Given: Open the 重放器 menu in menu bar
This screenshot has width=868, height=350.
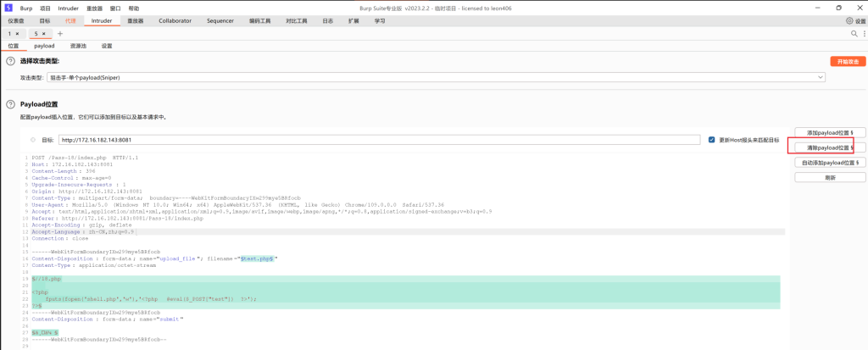Looking at the screenshot, I should [x=95, y=8].
